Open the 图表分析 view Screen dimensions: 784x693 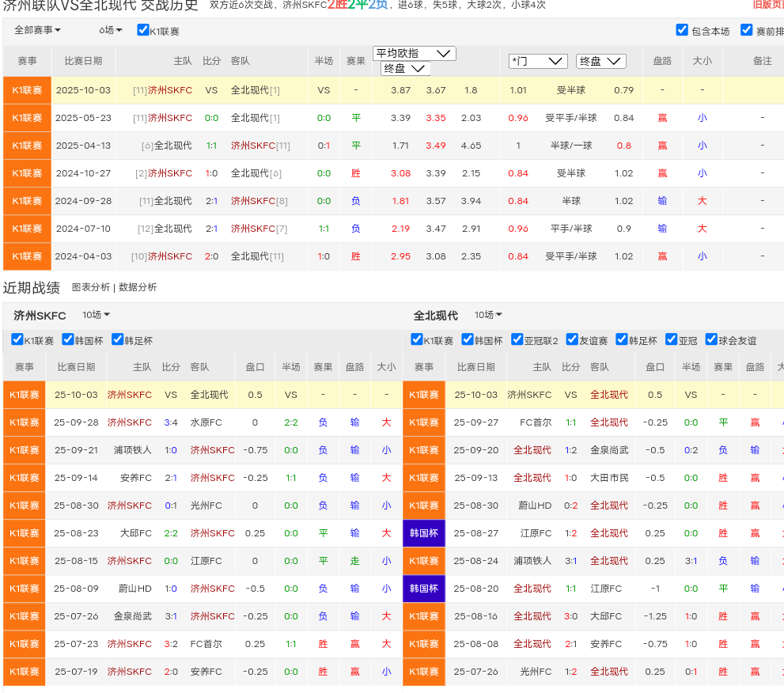tap(91, 287)
